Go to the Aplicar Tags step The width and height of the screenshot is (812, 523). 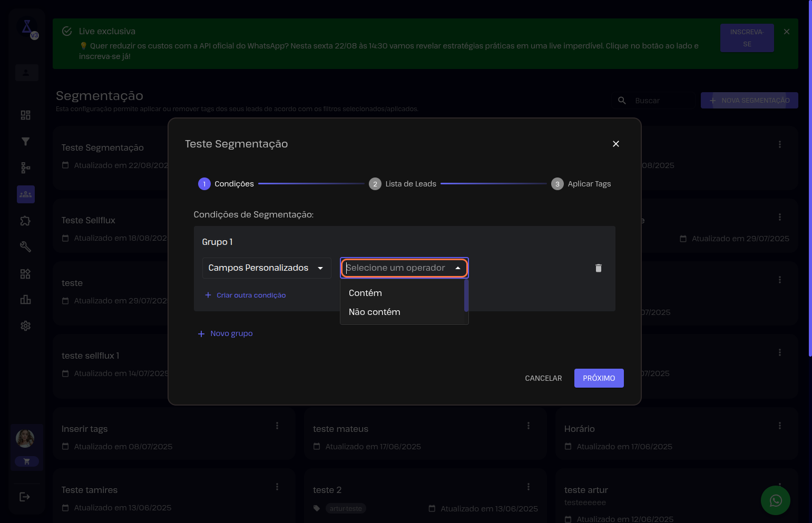(581, 184)
